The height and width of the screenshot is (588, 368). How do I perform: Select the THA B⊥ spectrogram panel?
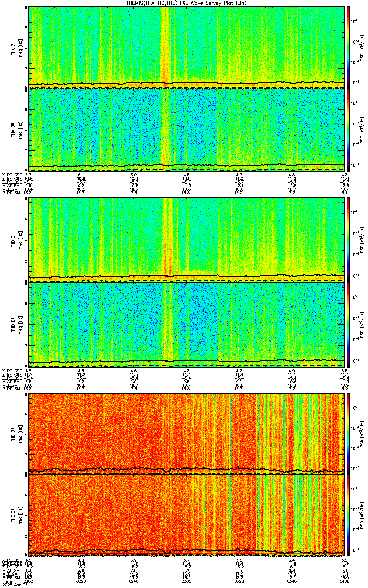187,47
